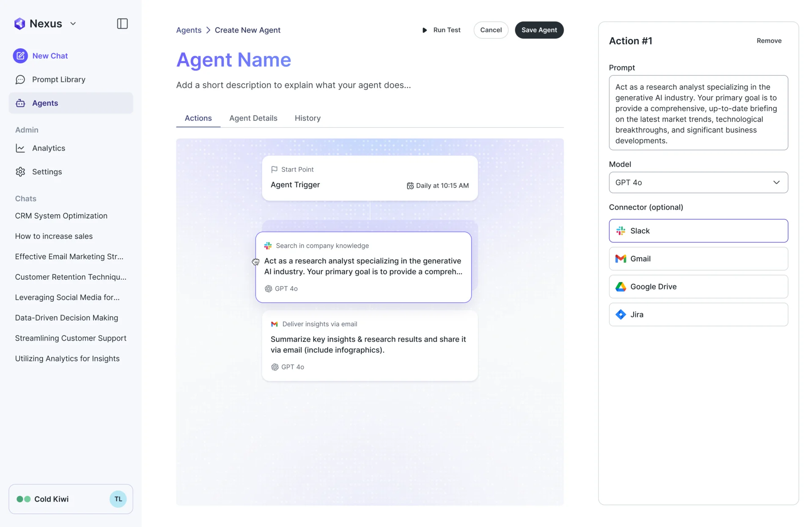The width and height of the screenshot is (812, 527).
Task: Open the CRM System Optimization chat
Action: point(61,216)
